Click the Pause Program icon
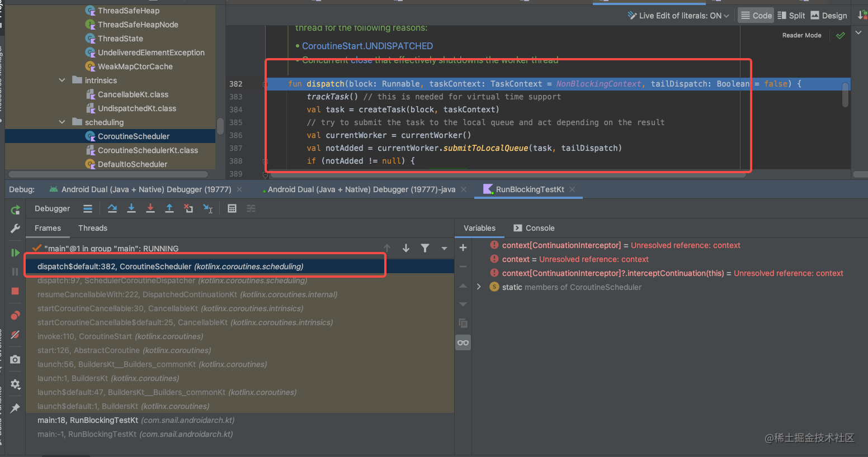The height and width of the screenshot is (457, 868). coord(15,272)
